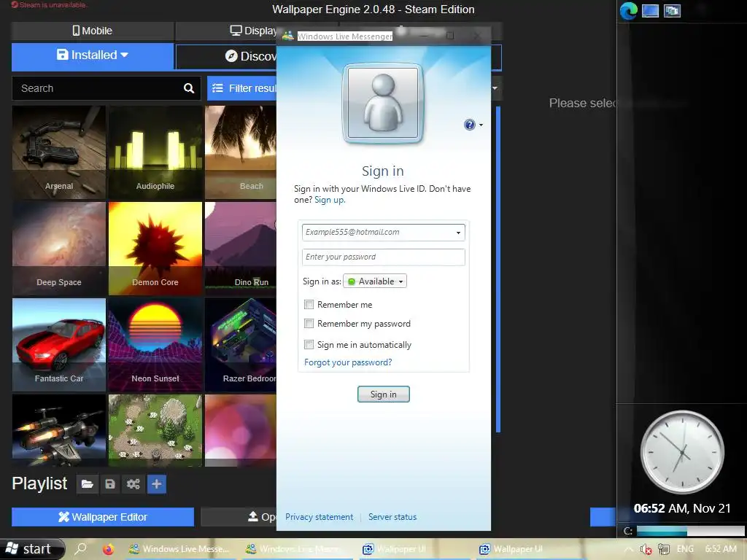
Task: Click the Filter results button
Action: click(x=242, y=88)
